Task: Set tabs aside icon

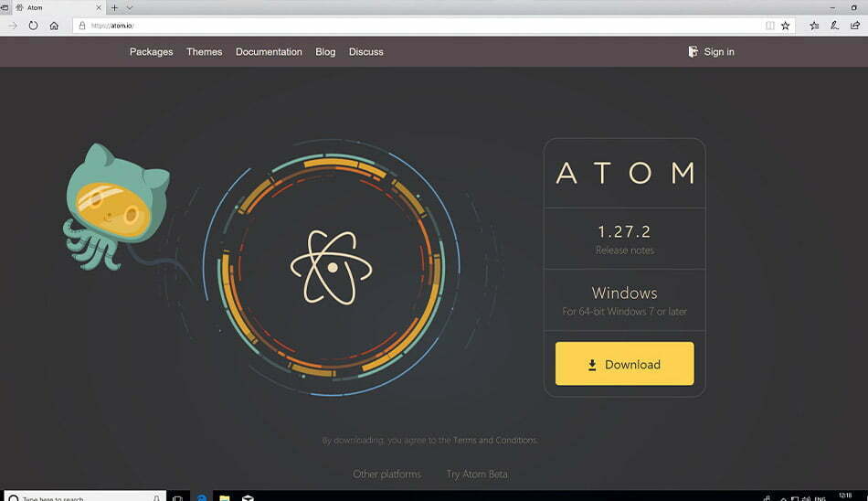Action: pyautogui.click(x=5, y=7)
